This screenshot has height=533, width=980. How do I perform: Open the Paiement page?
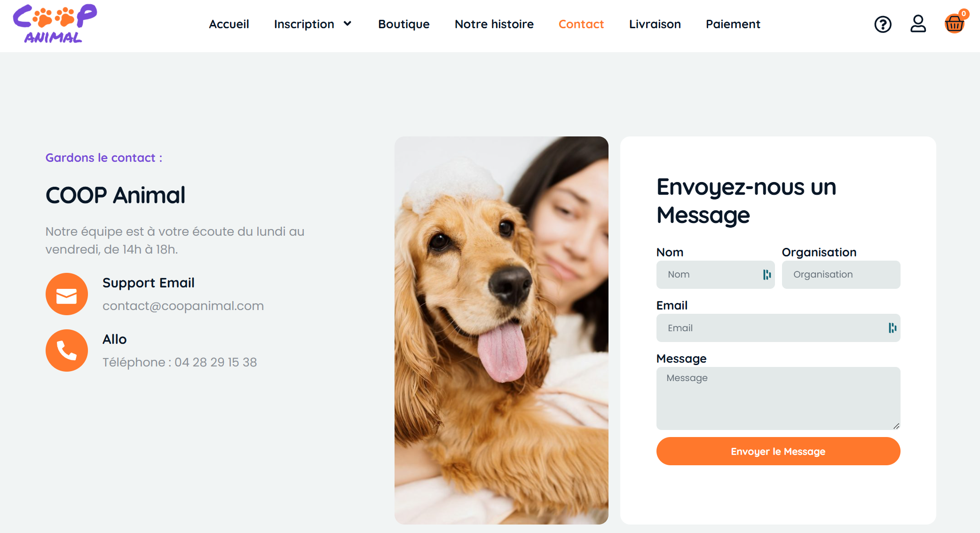pos(733,24)
